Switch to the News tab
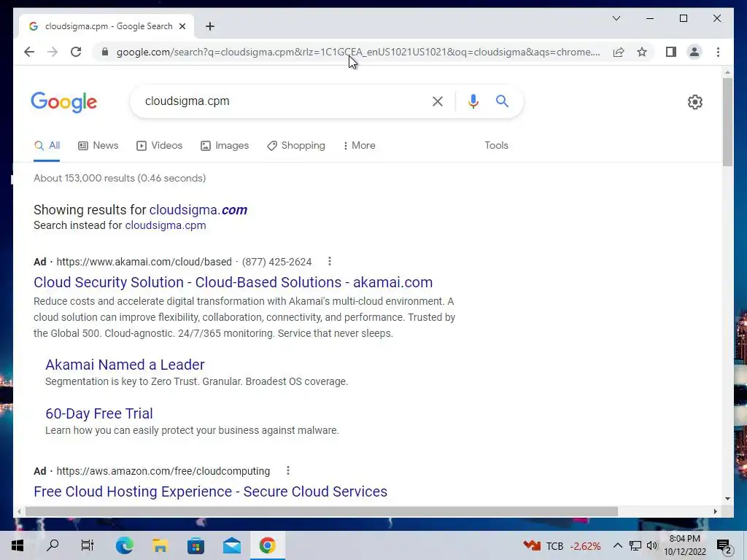 98,146
